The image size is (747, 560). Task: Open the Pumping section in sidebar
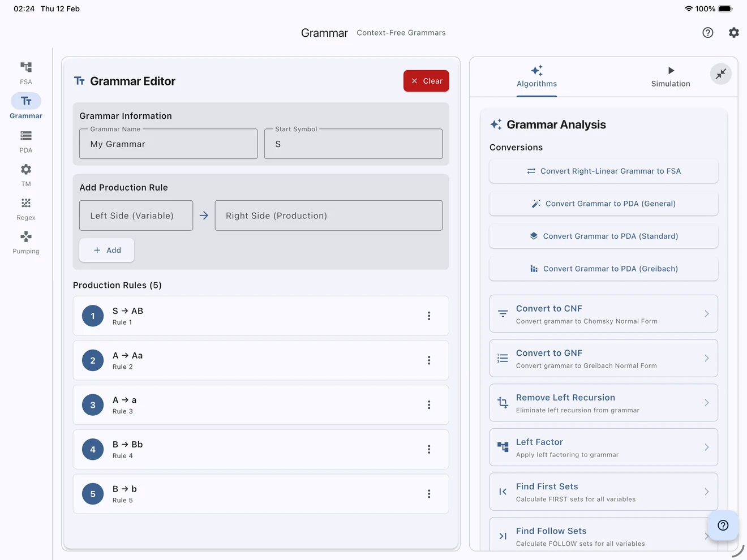[26, 243]
